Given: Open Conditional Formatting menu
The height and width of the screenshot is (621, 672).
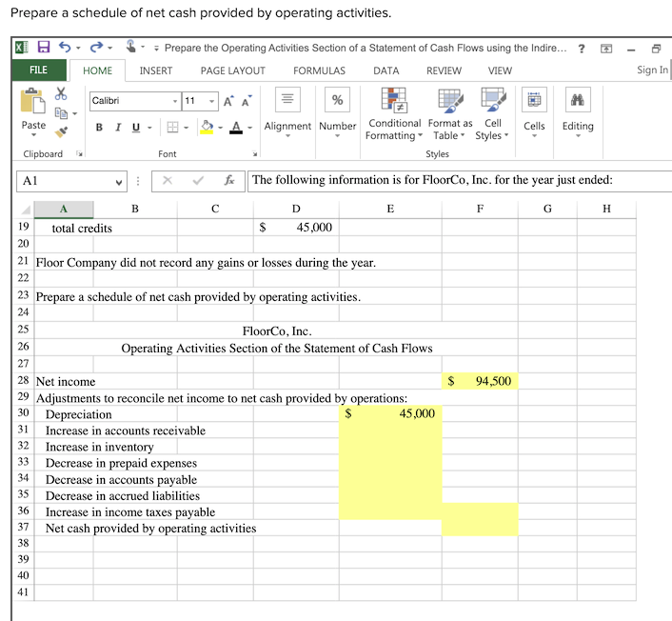Looking at the screenshot, I should pos(394,114).
